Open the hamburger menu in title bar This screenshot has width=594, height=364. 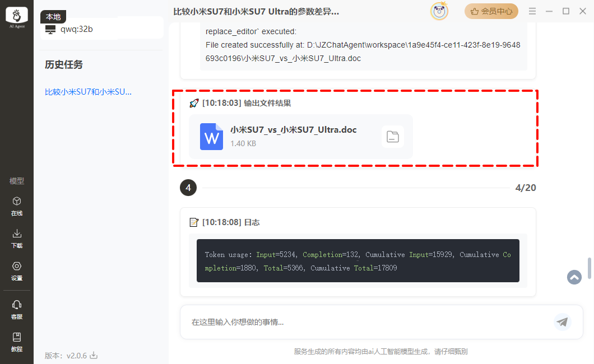tap(532, 11)
